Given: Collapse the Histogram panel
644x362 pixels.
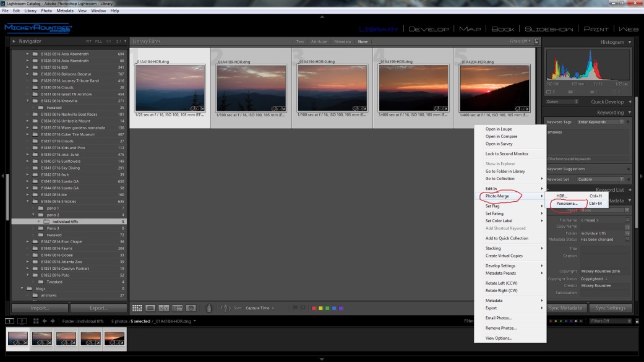Looking at the screenshot, I should tap(630, 42).
